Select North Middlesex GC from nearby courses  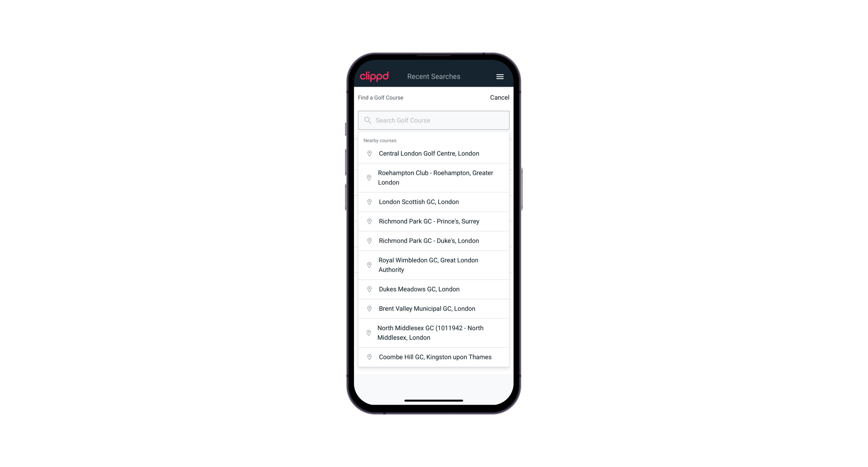[434, 332]
